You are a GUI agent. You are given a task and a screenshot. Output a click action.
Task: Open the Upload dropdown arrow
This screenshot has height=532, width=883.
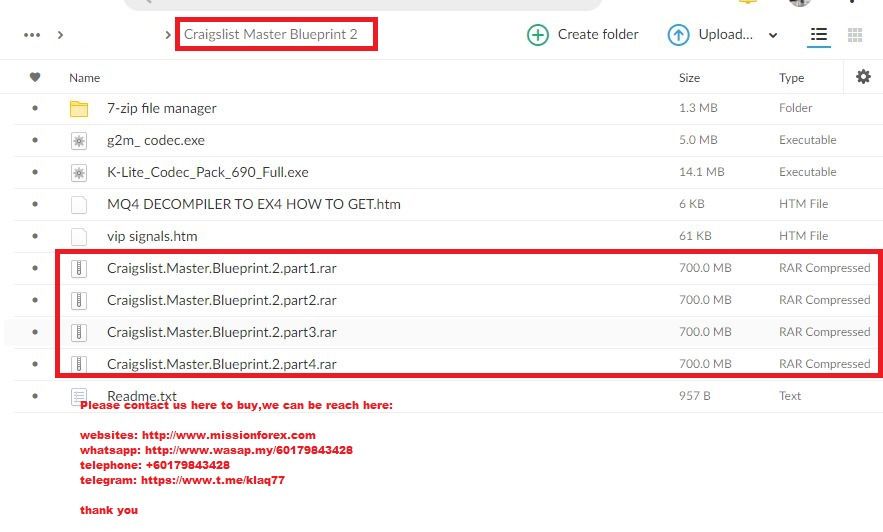tap(773, 35)
